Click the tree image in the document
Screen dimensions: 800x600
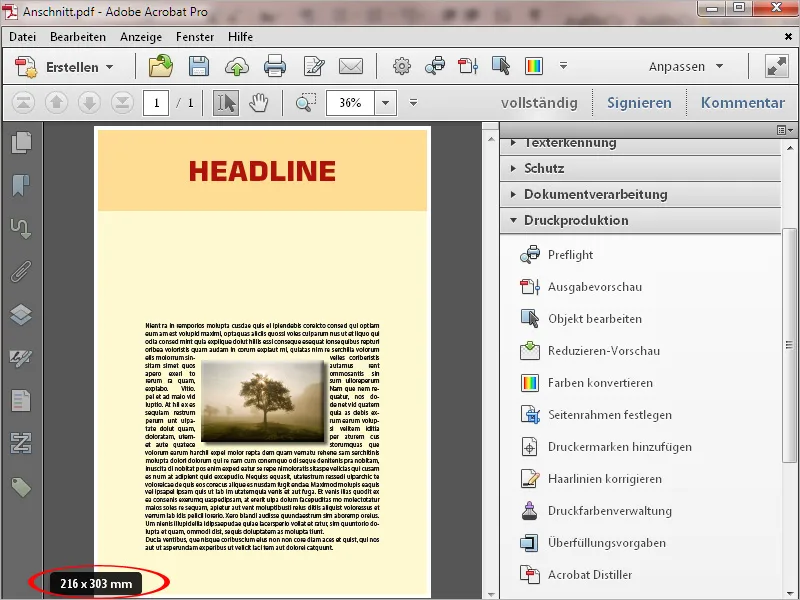point(263,401)
